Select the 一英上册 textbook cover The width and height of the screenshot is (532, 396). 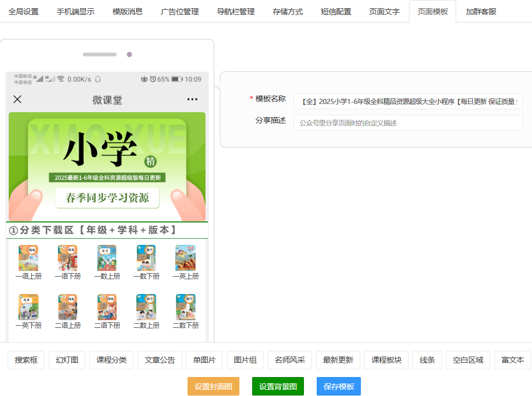pyautogui.click(x=185, y=258)
